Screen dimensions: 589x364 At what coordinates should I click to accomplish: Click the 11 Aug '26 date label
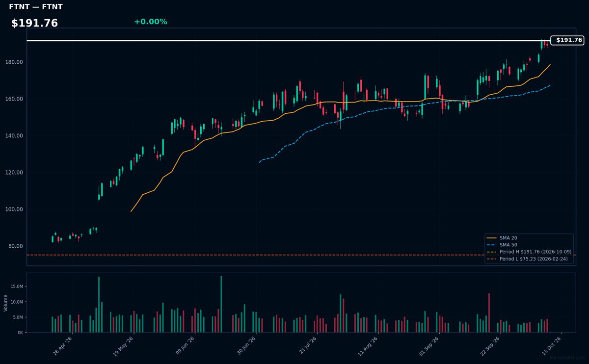tap(368, 345)
